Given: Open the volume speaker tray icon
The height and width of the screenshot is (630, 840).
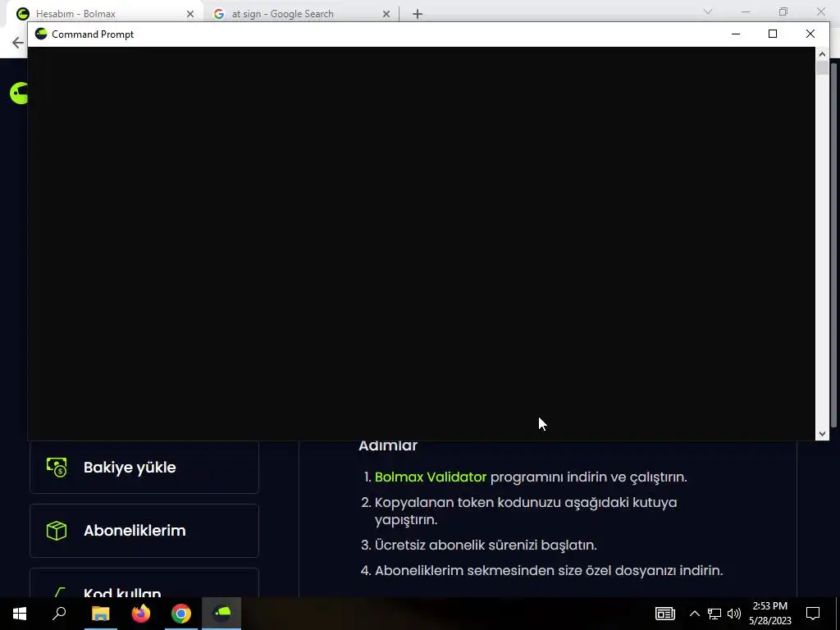Looking at the screenshot, I should coord(734,614).
